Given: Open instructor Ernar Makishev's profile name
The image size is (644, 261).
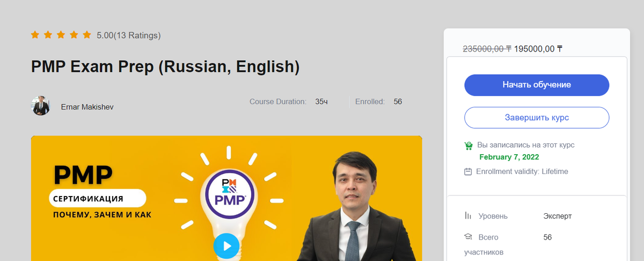Looking at the screenshot, I should [87, 107].
